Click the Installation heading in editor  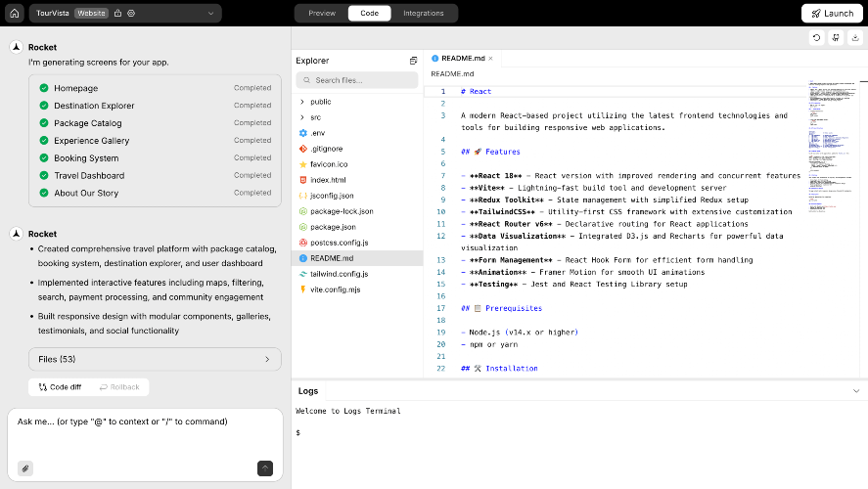coord(499,369)
